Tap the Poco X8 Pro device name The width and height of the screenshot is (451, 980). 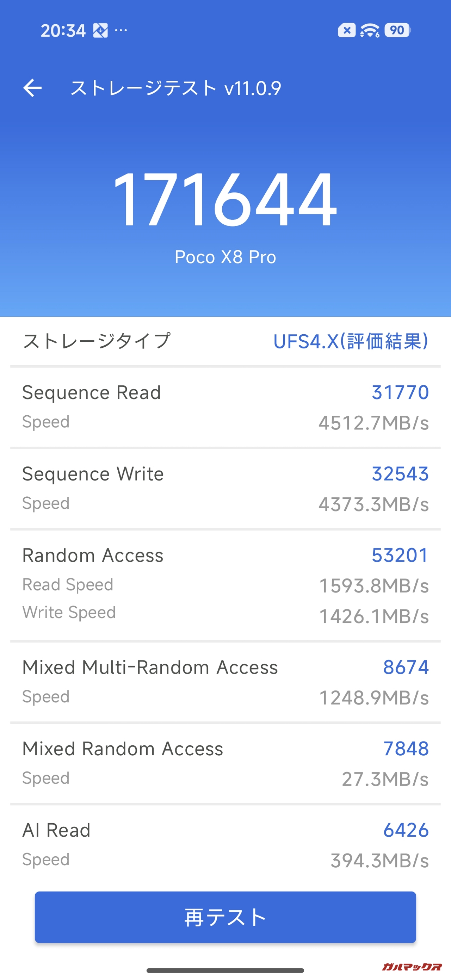click(225, 257)
